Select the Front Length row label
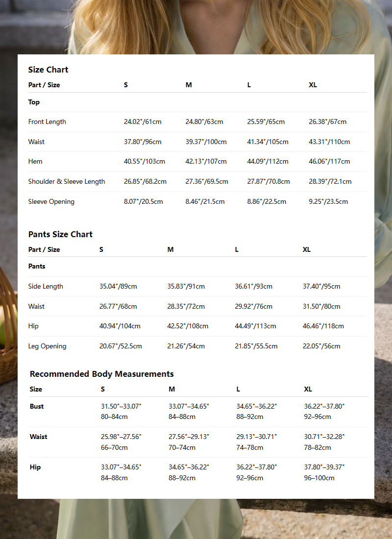Screen dimensions: 392x539 pyautogui.click(x=47, y=122)
